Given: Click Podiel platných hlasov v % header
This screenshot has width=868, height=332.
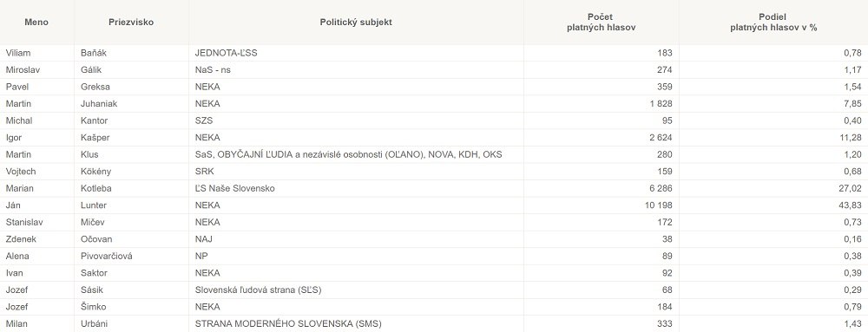Looking at the screenshot, I should (773, 22).
